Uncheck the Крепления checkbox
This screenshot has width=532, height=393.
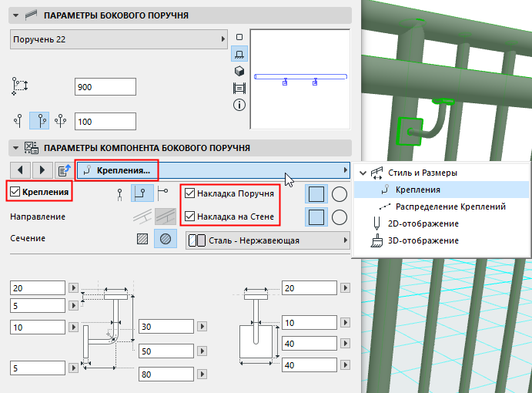15,192
